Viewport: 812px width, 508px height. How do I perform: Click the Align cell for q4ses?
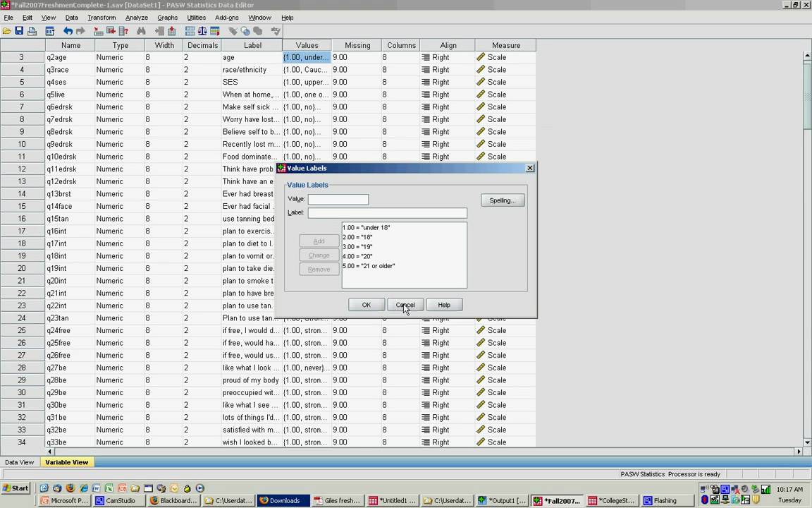(x=448, y=82)
